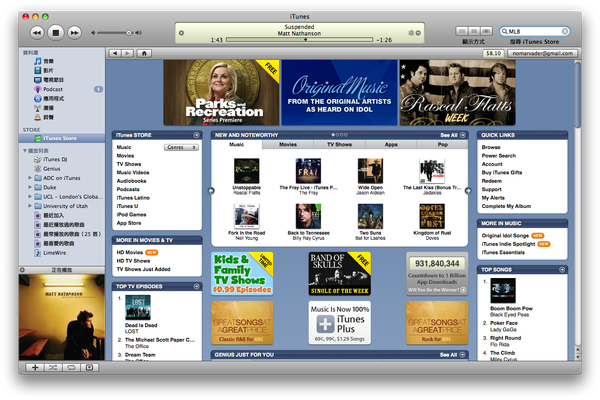600x400 pixels.
Task: Go forward in the store navigation
Action: coord(127,53)
